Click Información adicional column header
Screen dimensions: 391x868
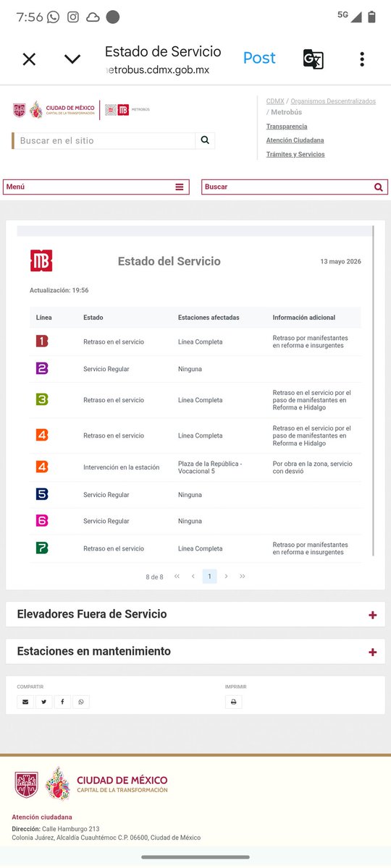(x=303, y=318)
